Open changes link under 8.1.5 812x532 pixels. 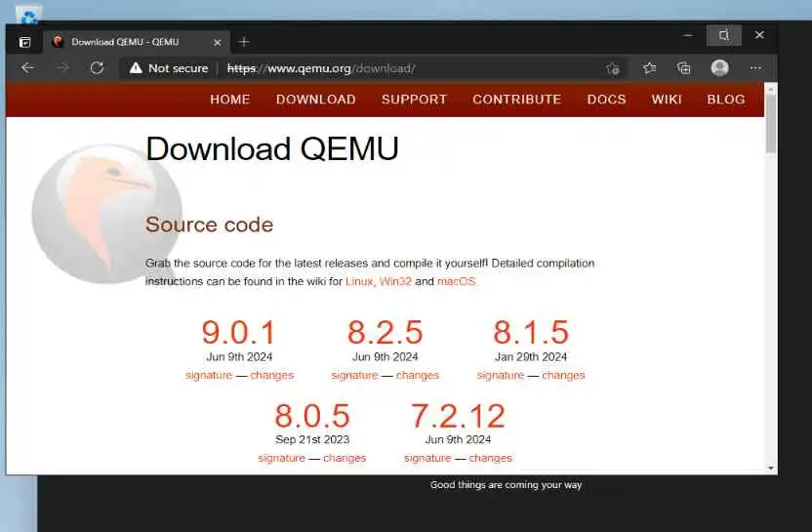pos(563,375)
